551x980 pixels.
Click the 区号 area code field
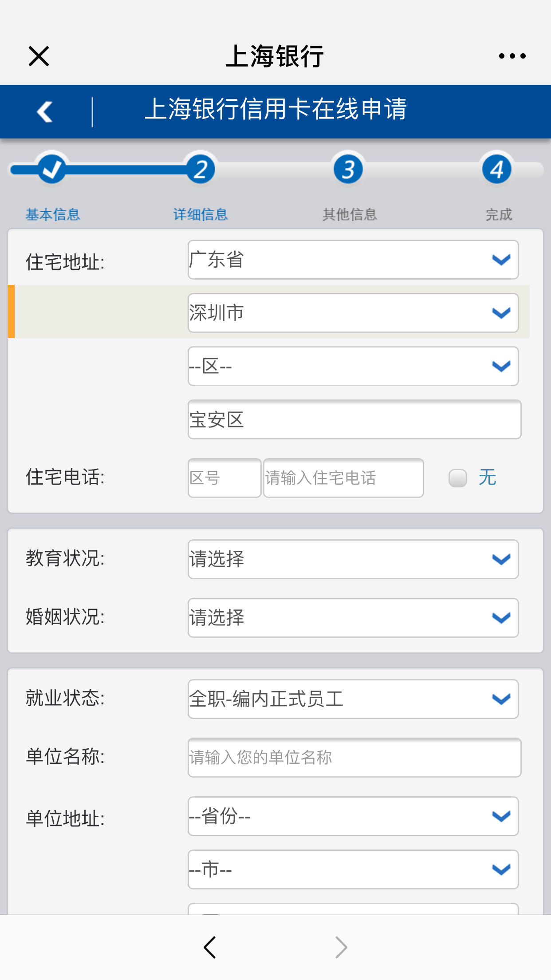coord(224,478)
